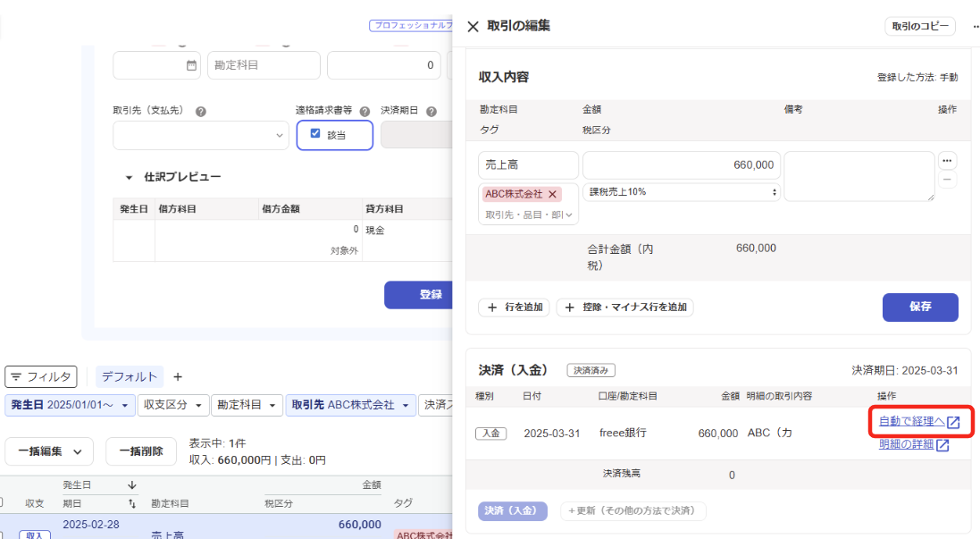Collapse the 仕訳プレビュー section
The image size is (980, 539).
coord(128,177)
